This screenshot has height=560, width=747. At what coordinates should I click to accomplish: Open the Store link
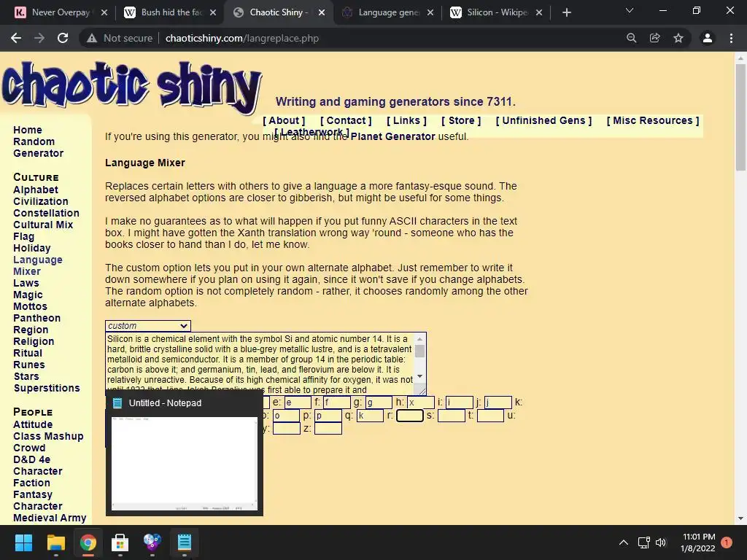pos(461,120)
